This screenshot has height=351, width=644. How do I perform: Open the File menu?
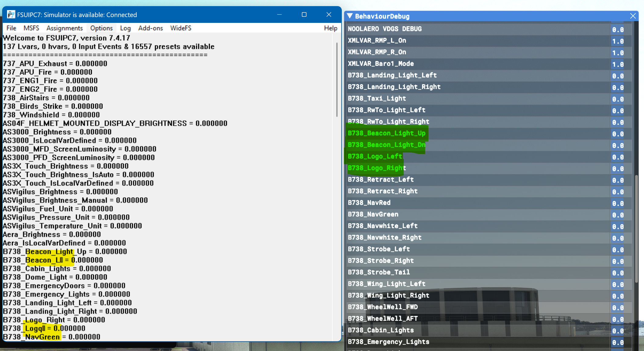11,28
